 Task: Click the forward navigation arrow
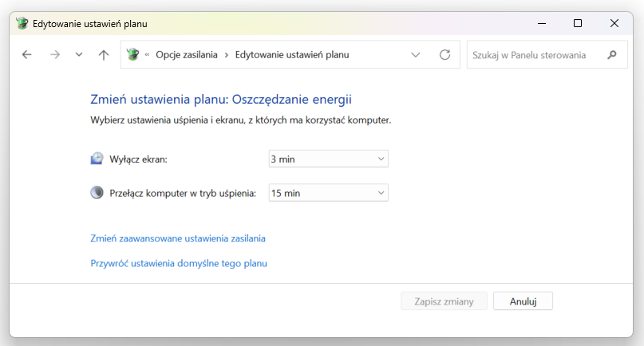point(54,54)
